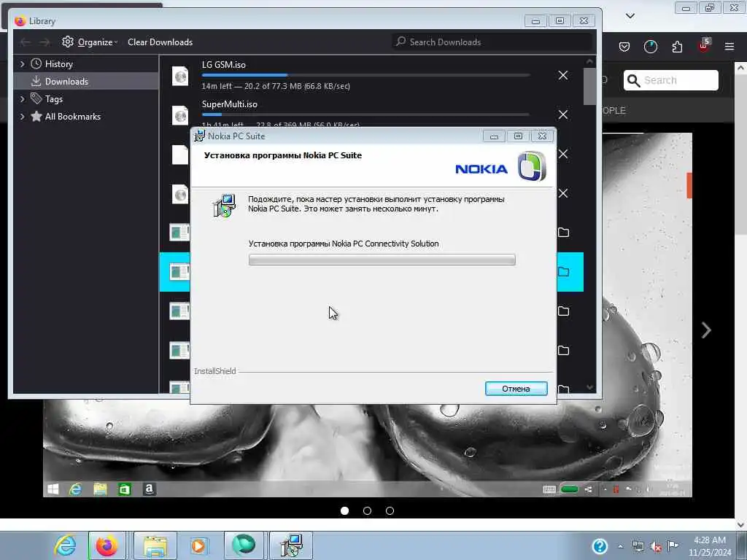This screenshot has width=747, height=560.
Task: Click the webpage Search field
Action: [x=671, y=80]
